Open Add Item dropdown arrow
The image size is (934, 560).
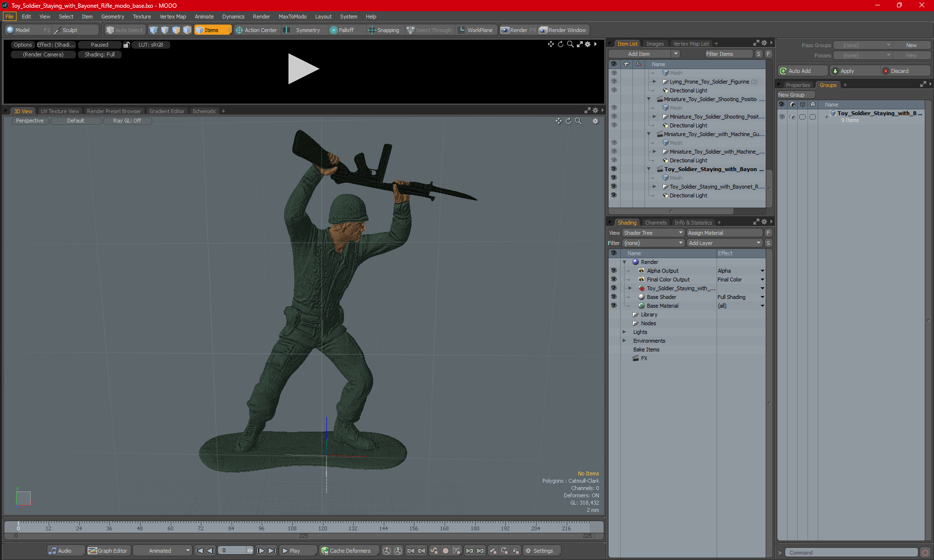[x=676, y=54]
